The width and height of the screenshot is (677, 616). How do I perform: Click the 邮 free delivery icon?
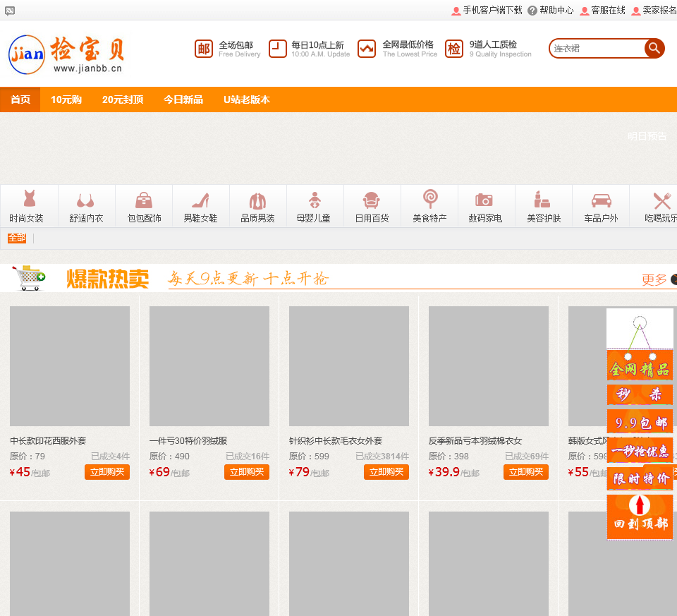tap(204, 49)
